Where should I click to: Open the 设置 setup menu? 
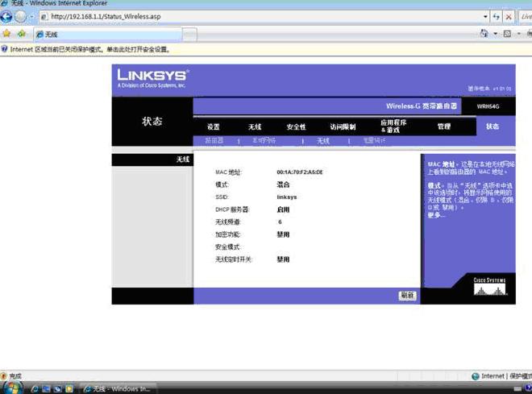pyautogui.click(x=214, y=126)
